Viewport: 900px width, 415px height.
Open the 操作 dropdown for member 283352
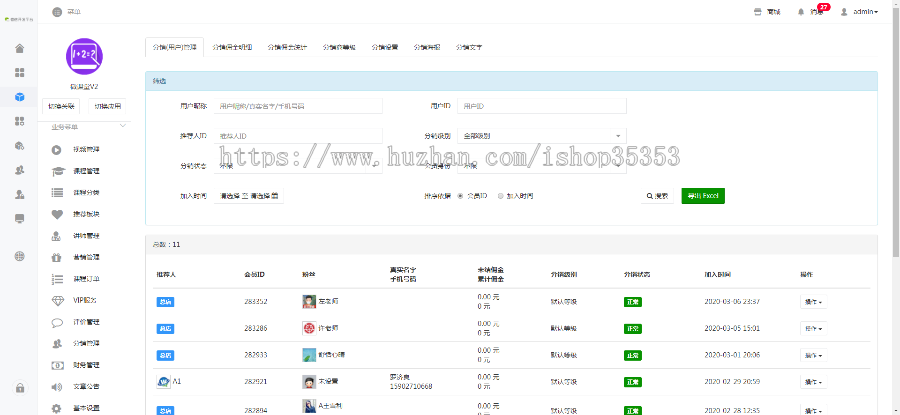click(814, 301)
